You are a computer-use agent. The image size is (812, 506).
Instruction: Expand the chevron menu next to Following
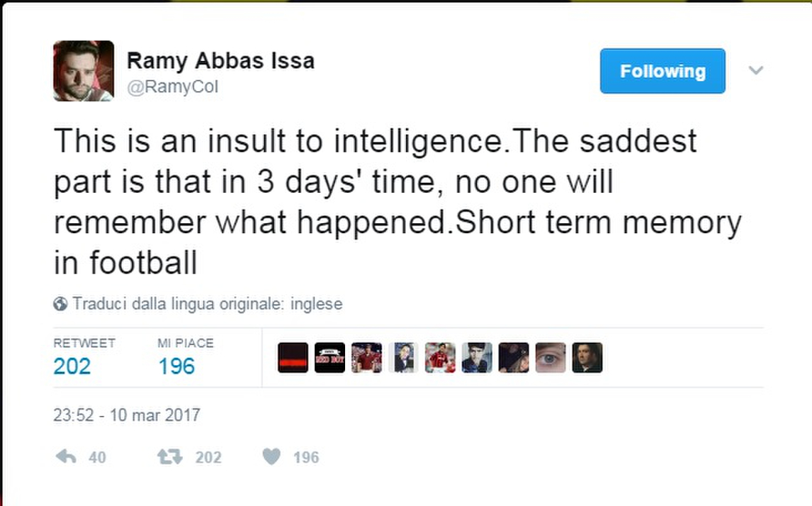[756, 70]
